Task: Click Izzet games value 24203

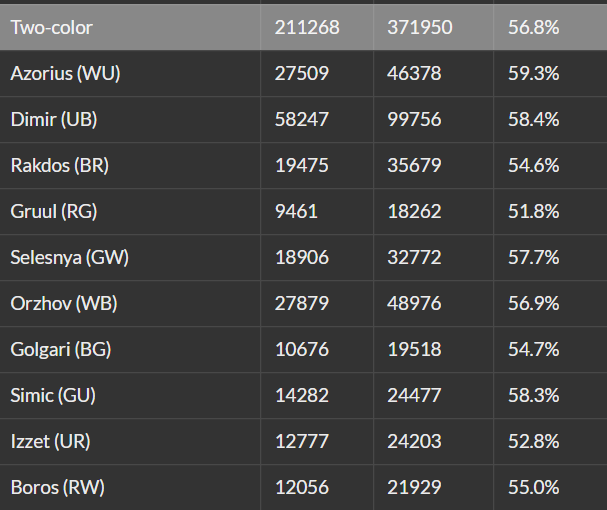Action: [414, 441]
